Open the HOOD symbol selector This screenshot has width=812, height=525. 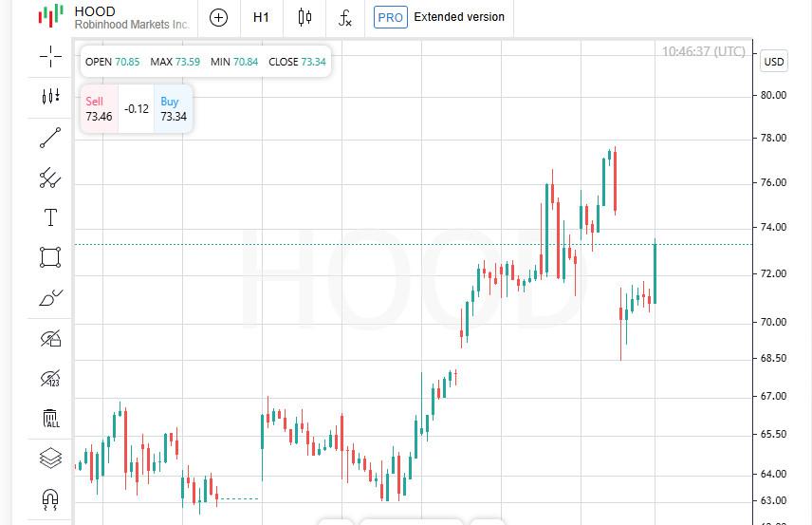[x=114, y=18]
